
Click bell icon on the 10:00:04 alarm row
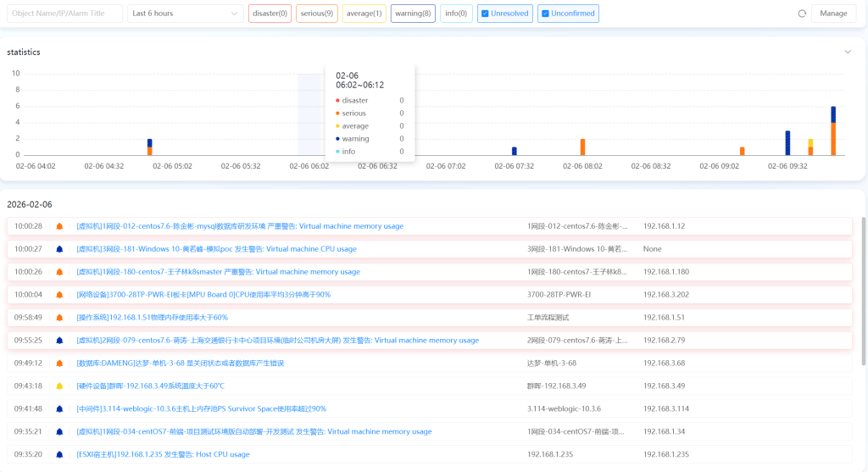coord(59,295)
